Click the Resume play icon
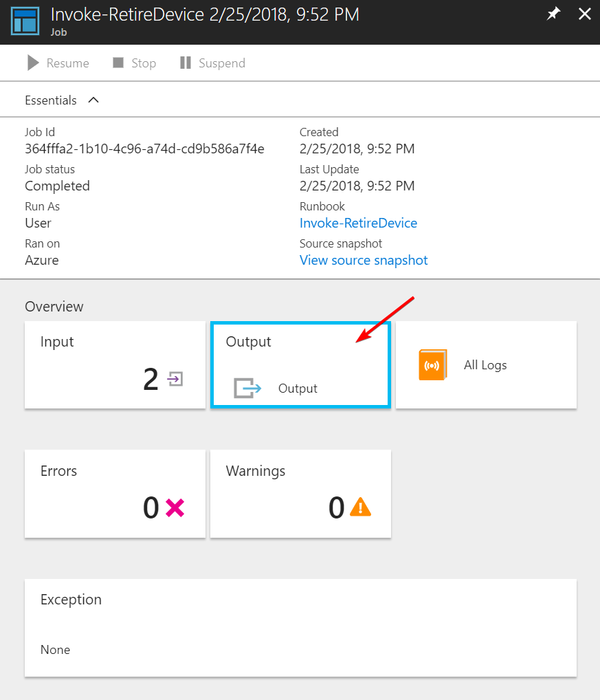The image size is (600, 700). pyautogui.click(x=32, y=63)
